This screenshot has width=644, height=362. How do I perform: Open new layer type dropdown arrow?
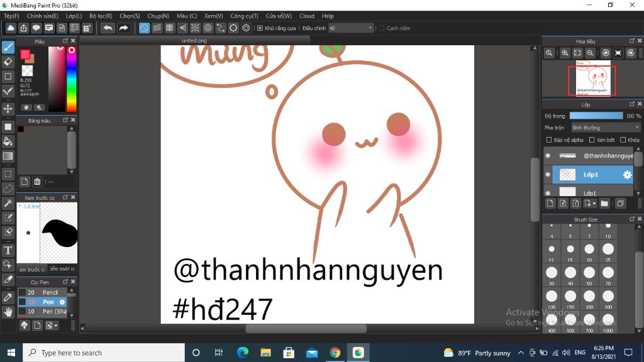[594, 204]
